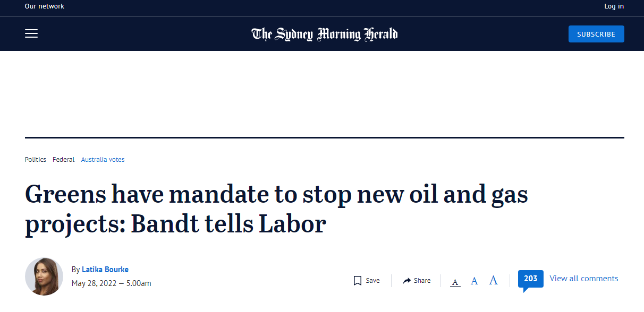The width and height of the screenshot is (644, 312).
Task: Open the hamburger navigation menu
Action: (x=31, y=34)
